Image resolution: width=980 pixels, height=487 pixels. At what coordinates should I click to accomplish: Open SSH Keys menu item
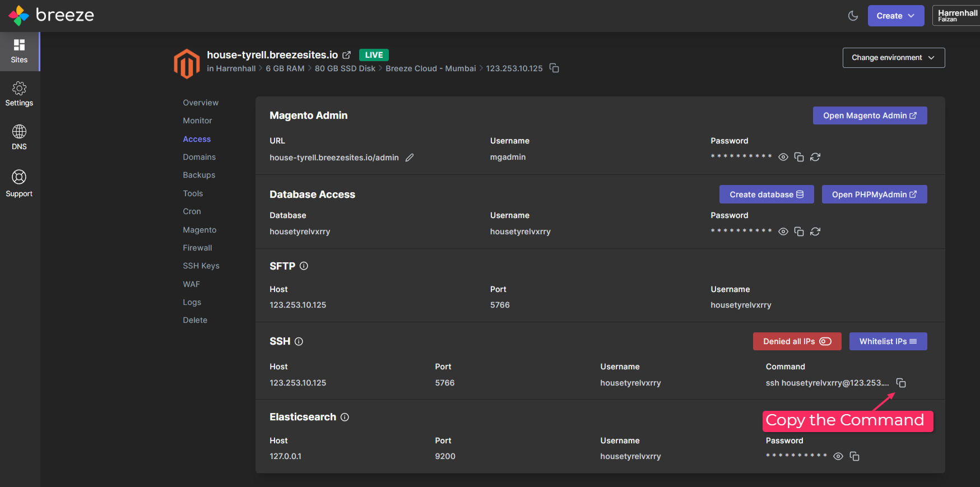pos(201,266)
